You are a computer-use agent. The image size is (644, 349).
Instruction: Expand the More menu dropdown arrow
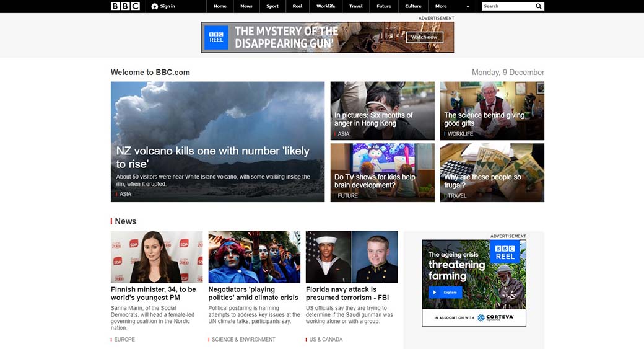click(x=468, y=7)
